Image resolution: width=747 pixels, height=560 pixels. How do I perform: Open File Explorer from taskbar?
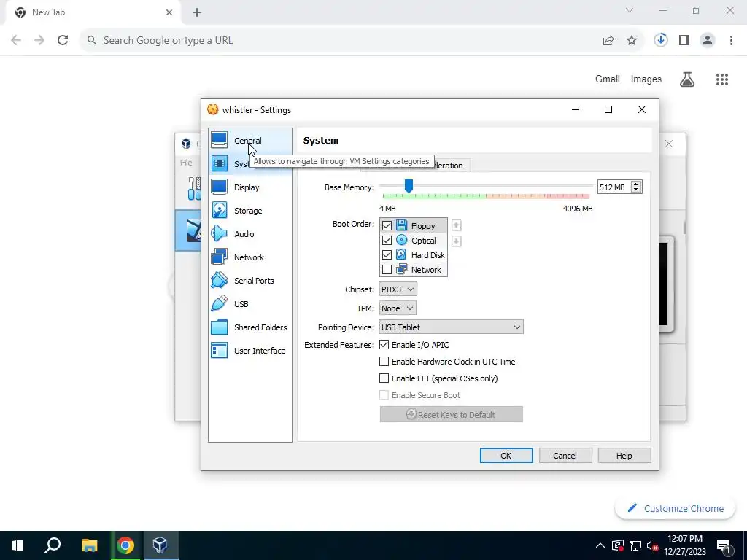pos(89,545)
